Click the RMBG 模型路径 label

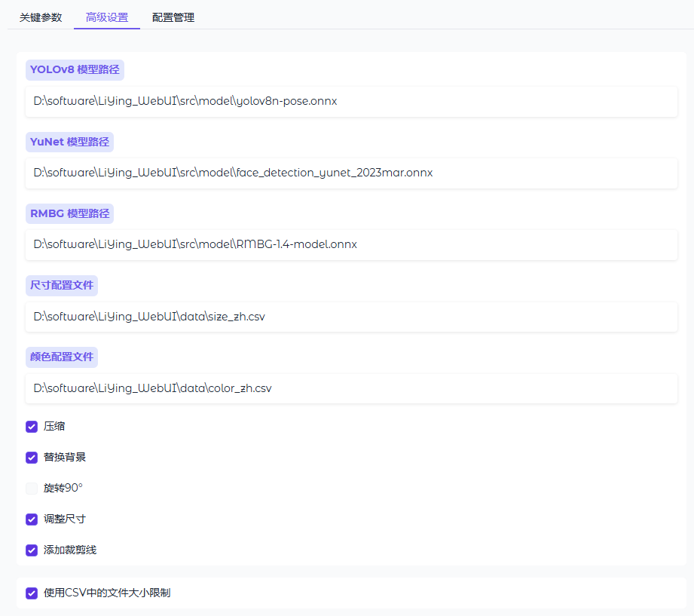[x=69, y=213]
